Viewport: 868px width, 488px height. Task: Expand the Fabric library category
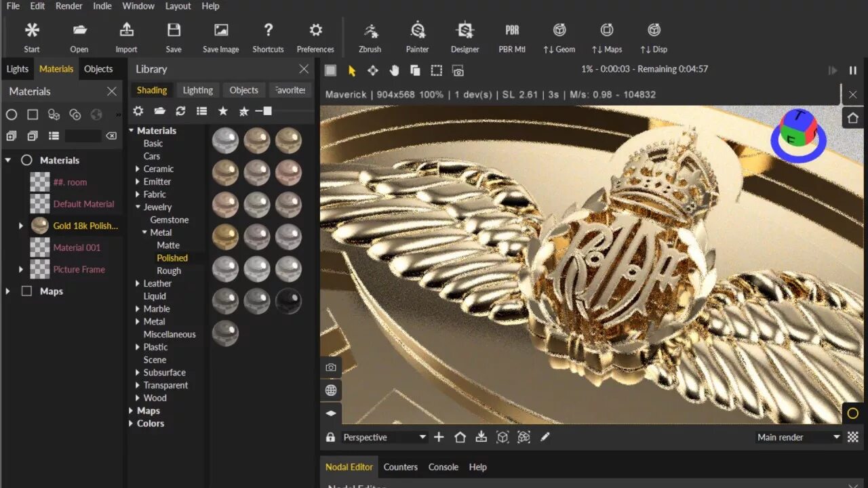(138, 195)
